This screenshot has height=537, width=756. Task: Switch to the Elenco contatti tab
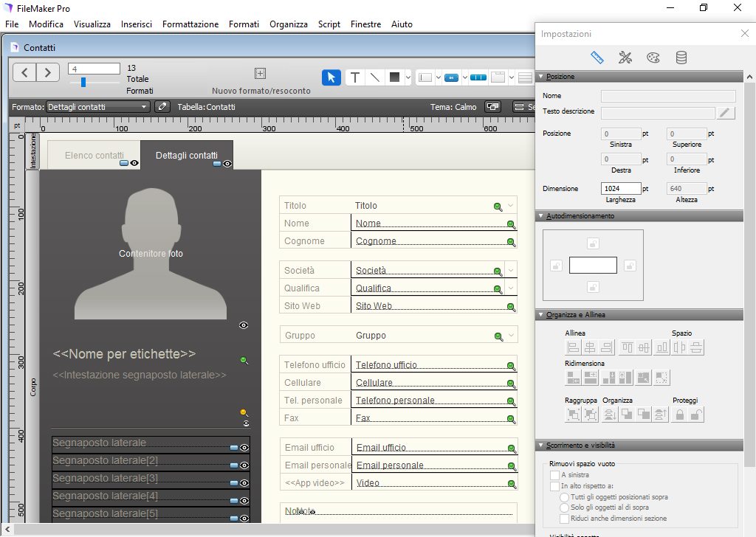[x=94, y=156]
